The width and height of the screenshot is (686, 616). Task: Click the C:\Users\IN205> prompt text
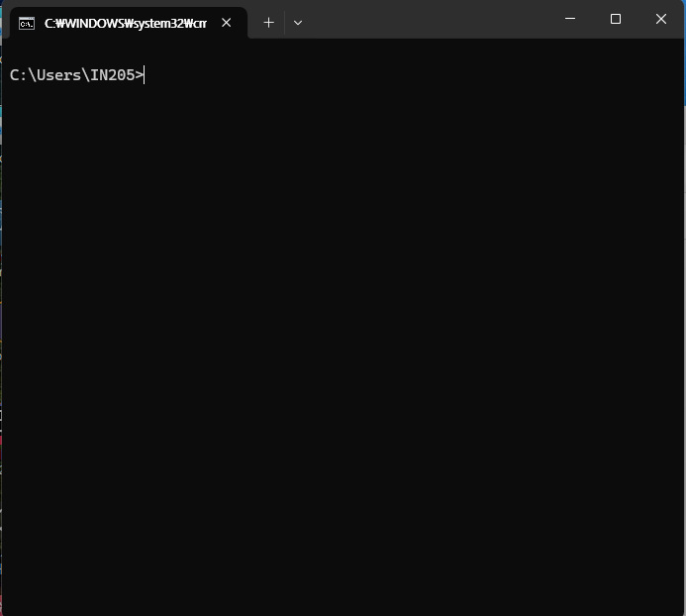point(76,75)
